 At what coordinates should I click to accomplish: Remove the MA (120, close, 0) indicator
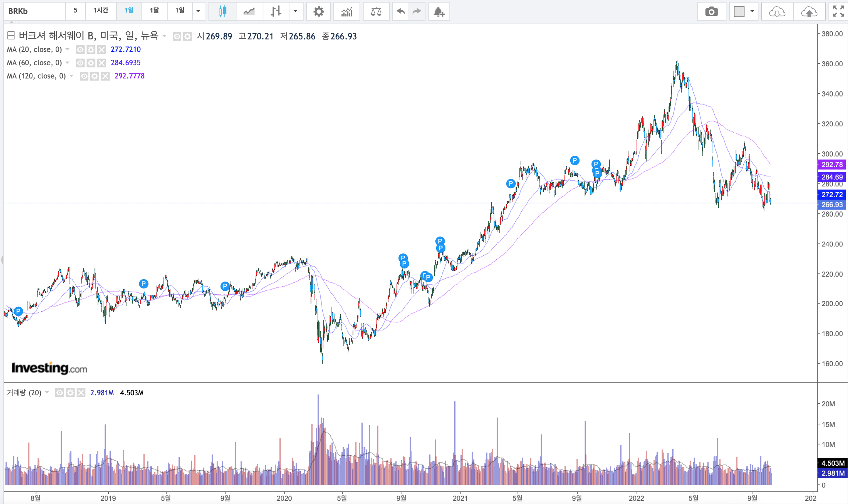pyautogui.click(x=105, y=76)
